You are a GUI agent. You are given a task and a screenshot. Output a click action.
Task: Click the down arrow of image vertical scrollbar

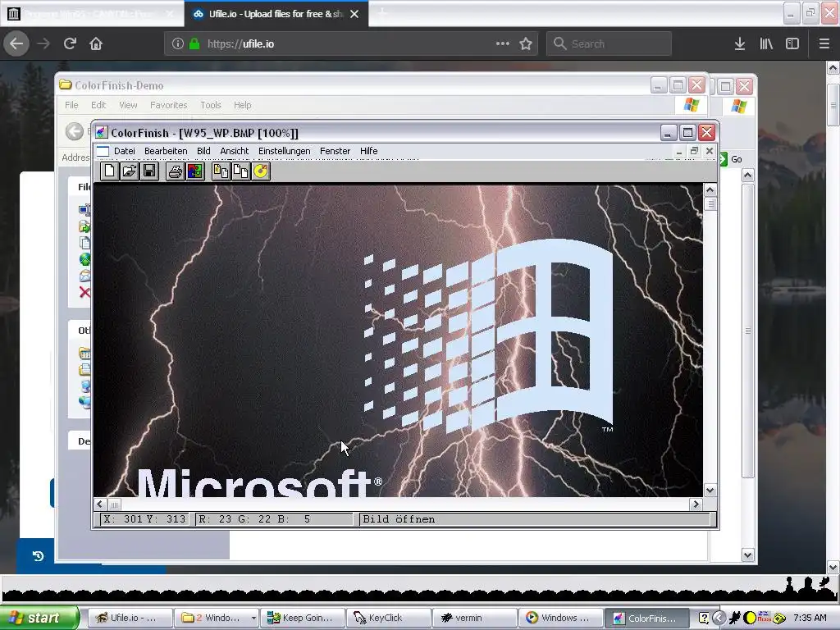[x=710, y=491]
